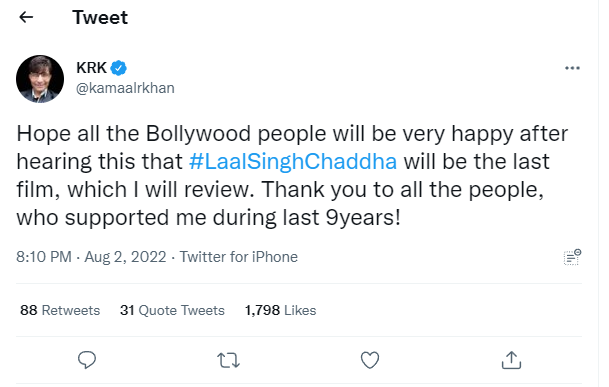Viewport: 609px width, 387px height.
Task: Click the Tweet page header title
Action: 100,17
